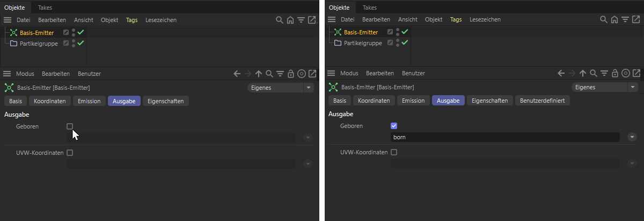Open left attribute manager in new window
This screenshot has width=644, height=221.
click(312, 74)
